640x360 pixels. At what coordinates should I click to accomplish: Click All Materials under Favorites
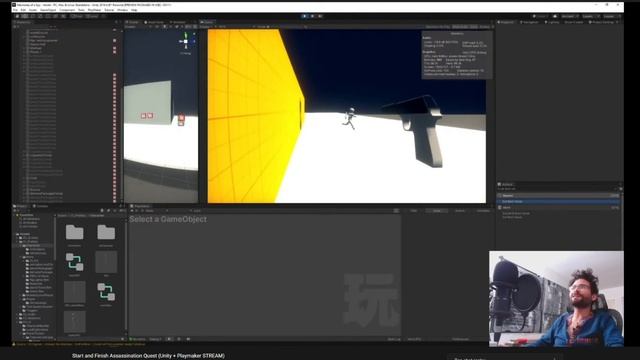pos(31,219)
